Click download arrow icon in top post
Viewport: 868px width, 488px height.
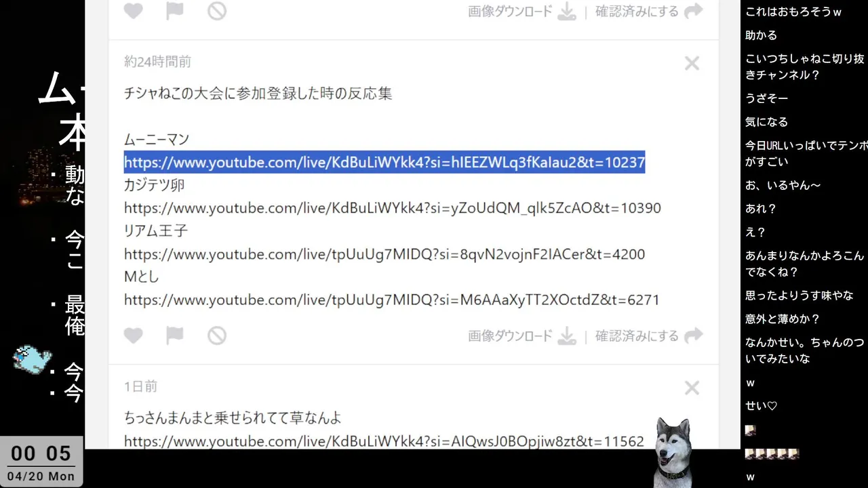[567, 12]
